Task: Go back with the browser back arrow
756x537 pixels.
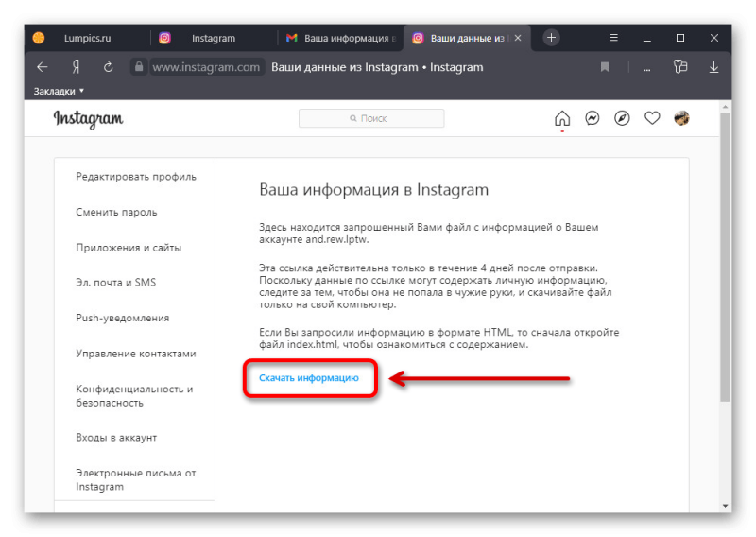Action: coord(43,67)
